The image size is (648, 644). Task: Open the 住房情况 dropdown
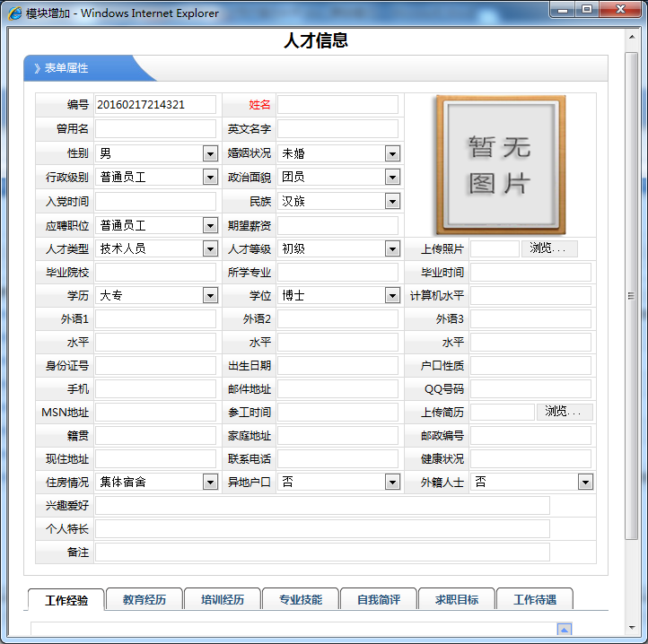pyautogui.click(x=210, y=482)
